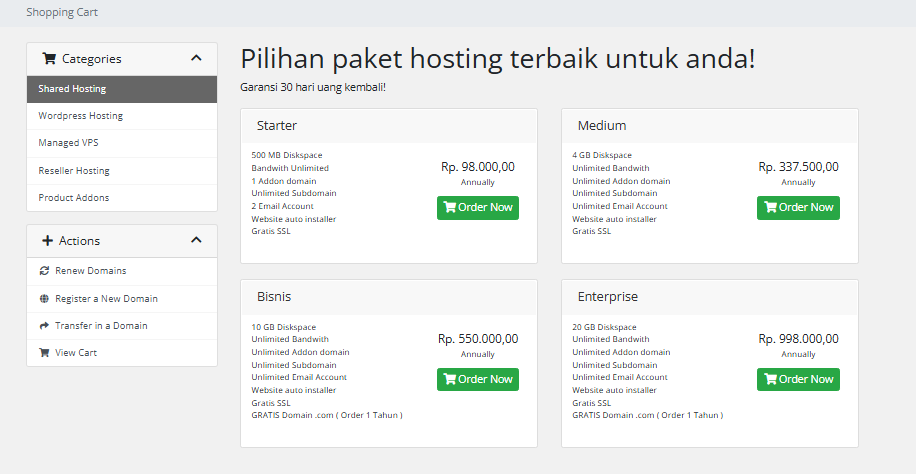Screen dimensions: 916x474
Task: Click the globe icon for Register Domain
Action: tap(44, 299)
